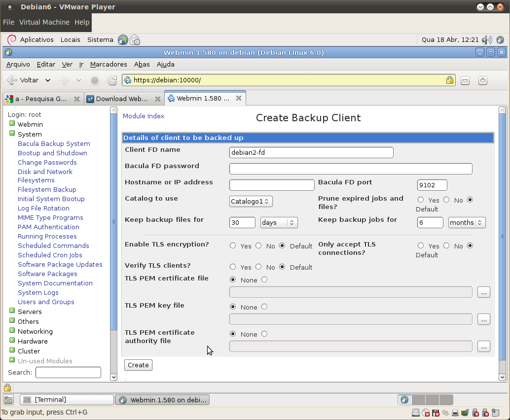Click the volume speaker icon

pos(487,39)
